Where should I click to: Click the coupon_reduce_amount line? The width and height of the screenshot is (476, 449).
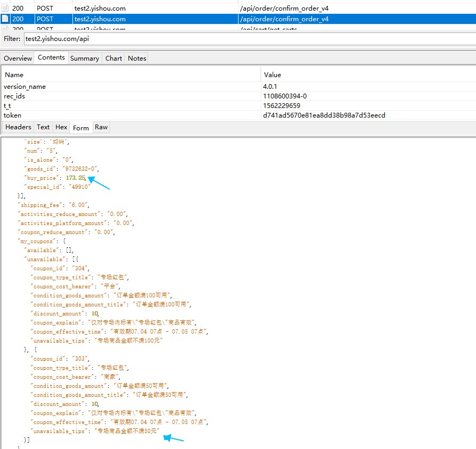(x=67, y=232)
